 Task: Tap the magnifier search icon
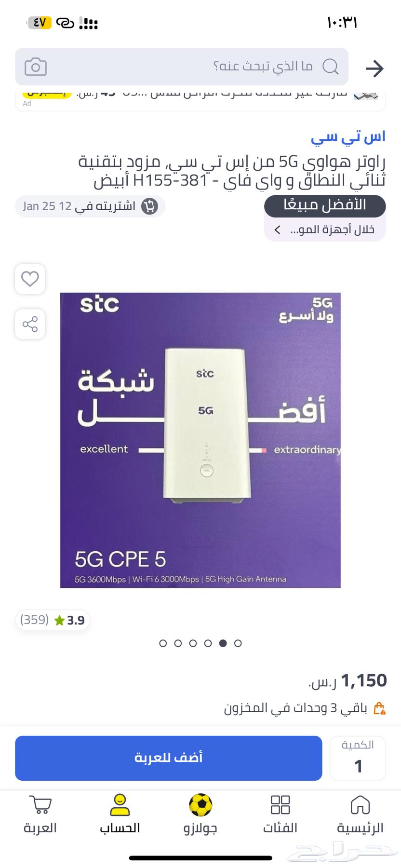tap(330, 67)
